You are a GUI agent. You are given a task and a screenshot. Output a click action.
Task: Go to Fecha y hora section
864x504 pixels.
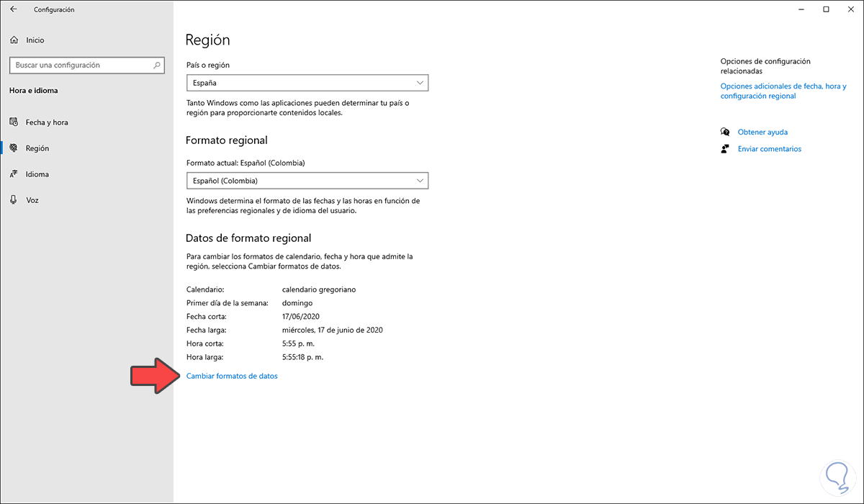[x=47, y=122]
